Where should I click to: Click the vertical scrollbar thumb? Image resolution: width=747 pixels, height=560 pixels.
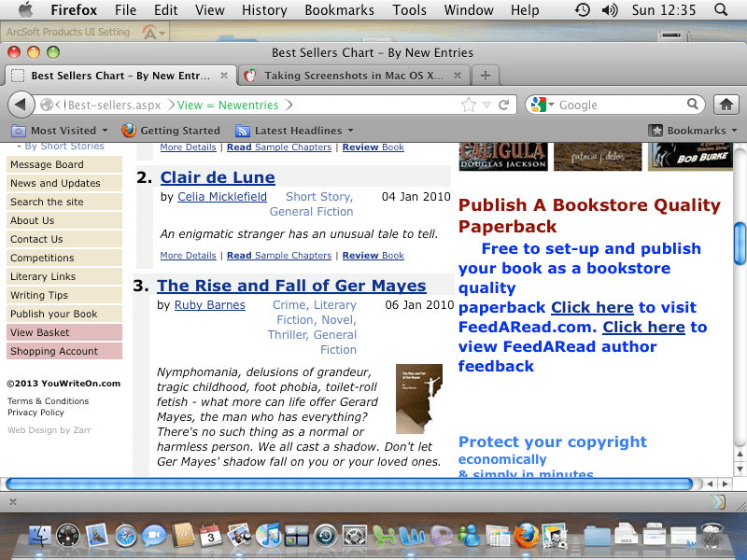tap(740, 243)
